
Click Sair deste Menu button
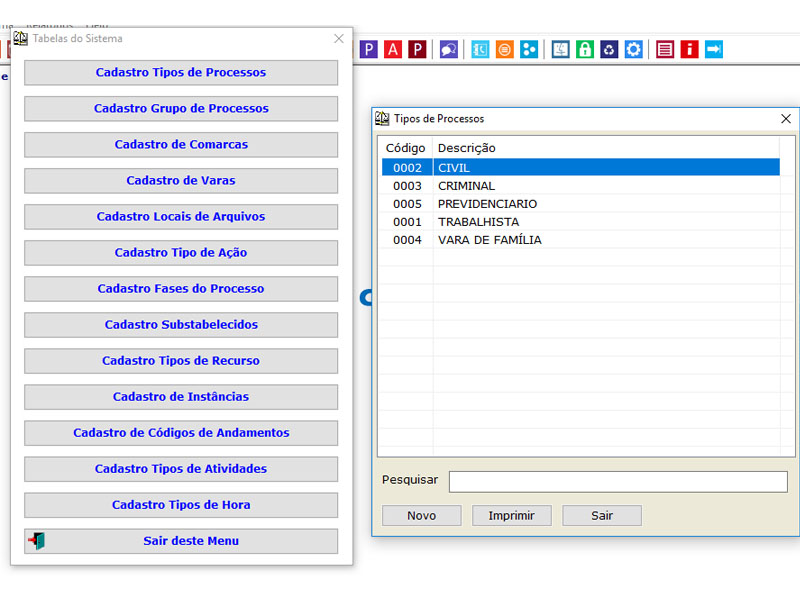pyautogui.click(x=181, y=541)
